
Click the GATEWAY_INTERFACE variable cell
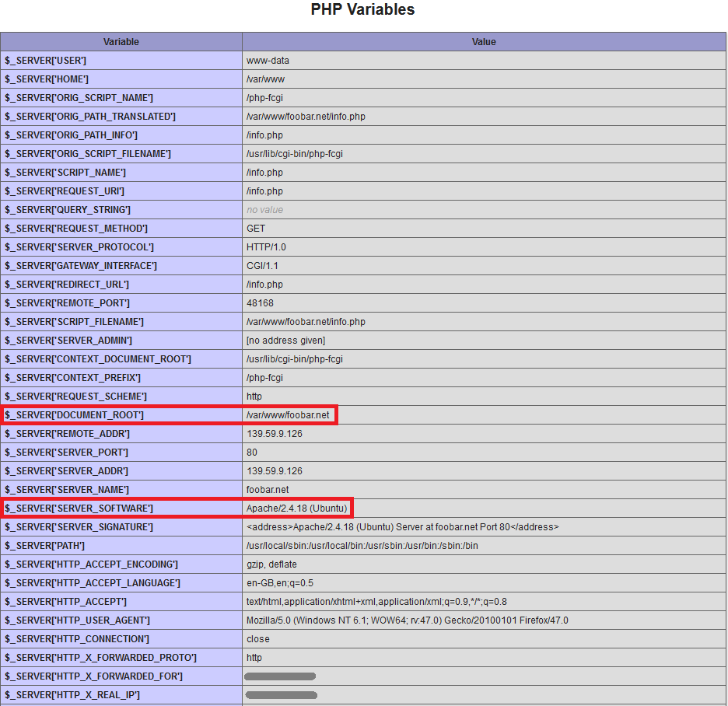point(121,265)
